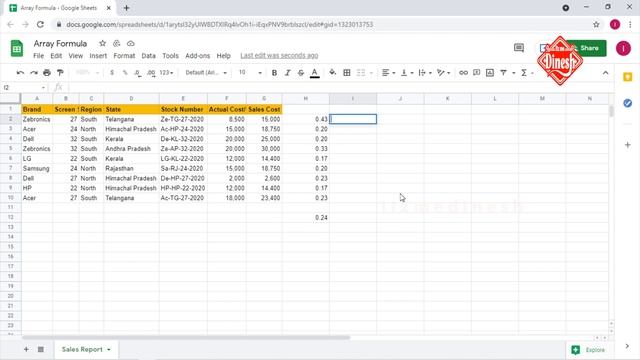Toggle bold formatting
640x360 pixels.
tap(274, 73)
